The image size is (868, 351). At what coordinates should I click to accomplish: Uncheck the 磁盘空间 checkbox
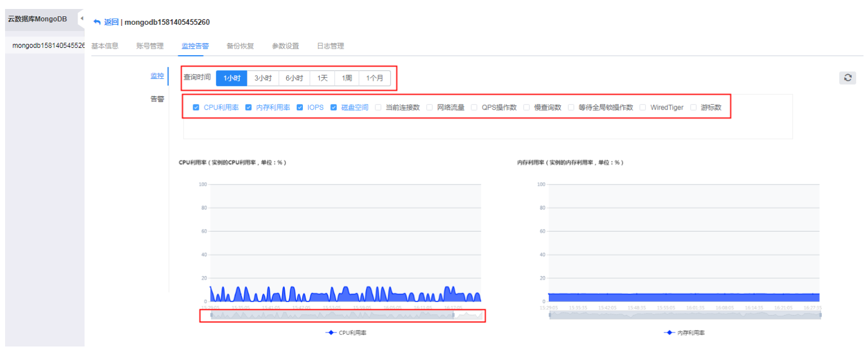coord(334,107)
